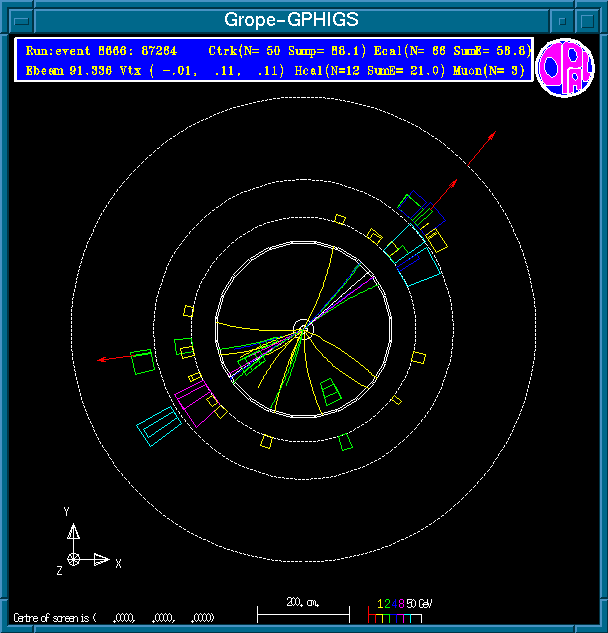Select the large cyan calorimeter block lower-left
Screen dimensions: 608x633
pyautogui.click(x=159, y=424)
